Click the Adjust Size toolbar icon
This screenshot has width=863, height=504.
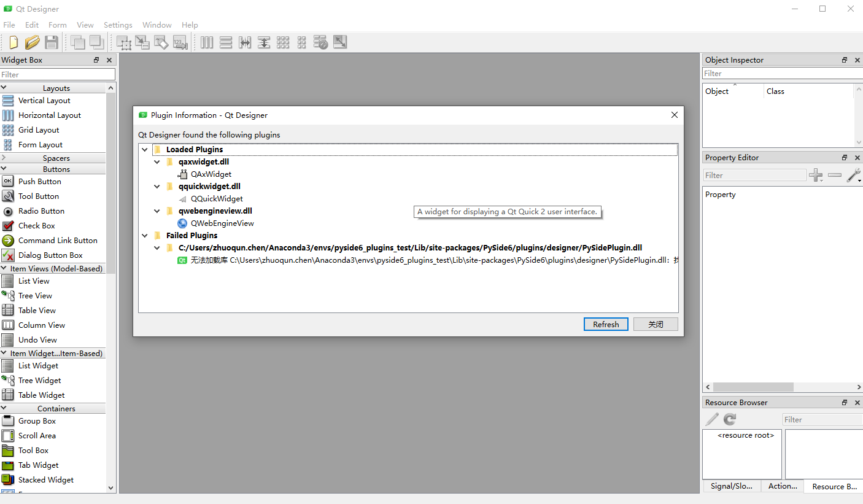tap(339, 42)
